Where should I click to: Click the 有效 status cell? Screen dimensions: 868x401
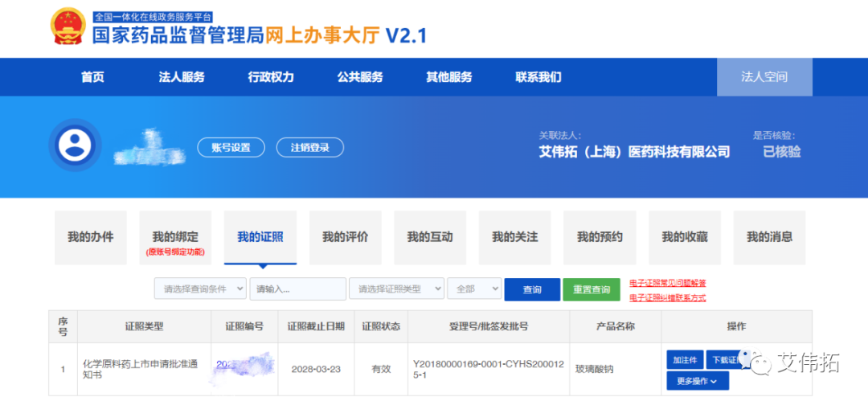tap(381, 369)
